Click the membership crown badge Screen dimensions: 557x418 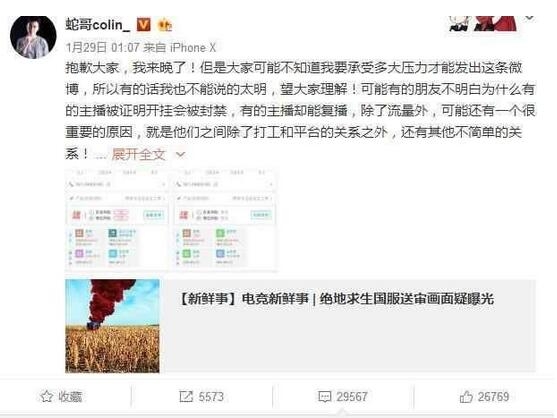point(165,25)
